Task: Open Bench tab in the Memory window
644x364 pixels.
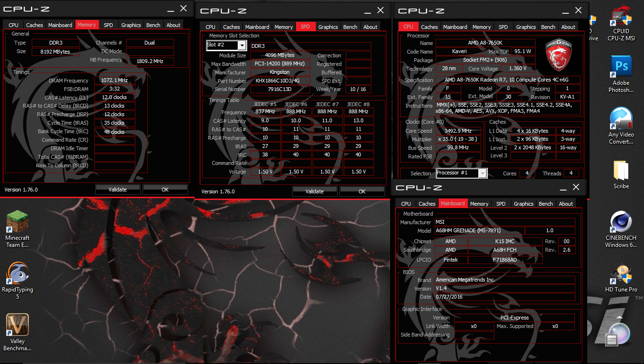Action: pyautogui.click(x=153, y=25)
